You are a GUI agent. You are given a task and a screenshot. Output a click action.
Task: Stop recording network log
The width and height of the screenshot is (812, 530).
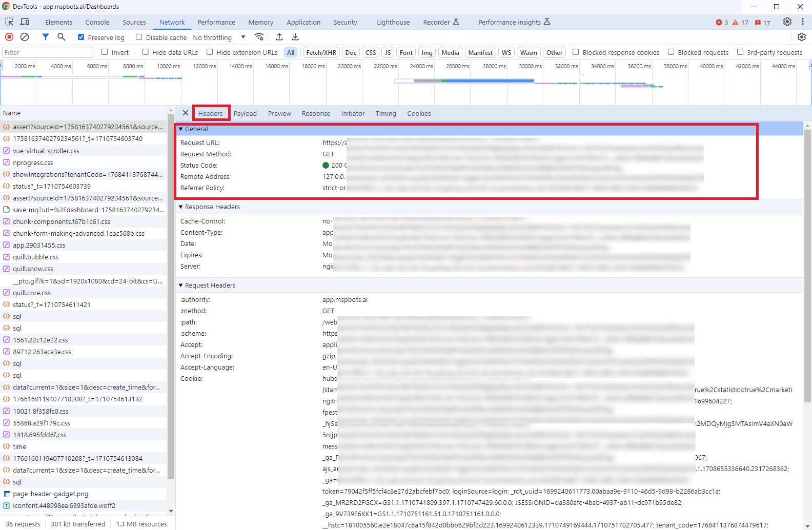tap(9, 37)
